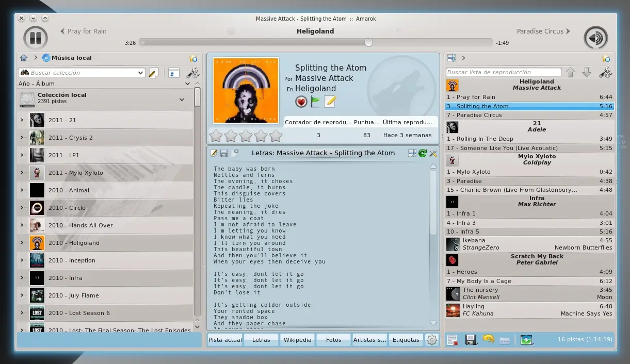
Task: Open collection sort options wrench icon
Action: click(x=192, y=73)
